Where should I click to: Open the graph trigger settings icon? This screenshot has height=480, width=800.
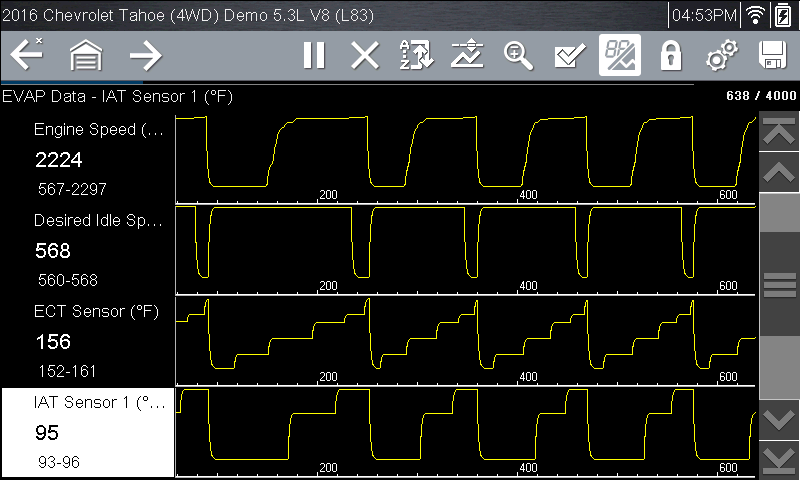[x=467, y=56]
